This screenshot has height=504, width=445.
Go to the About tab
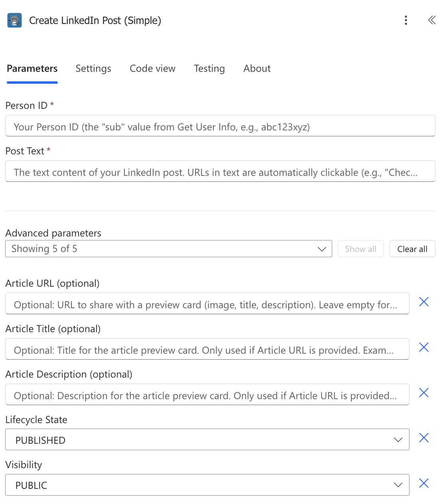(257, 69)
